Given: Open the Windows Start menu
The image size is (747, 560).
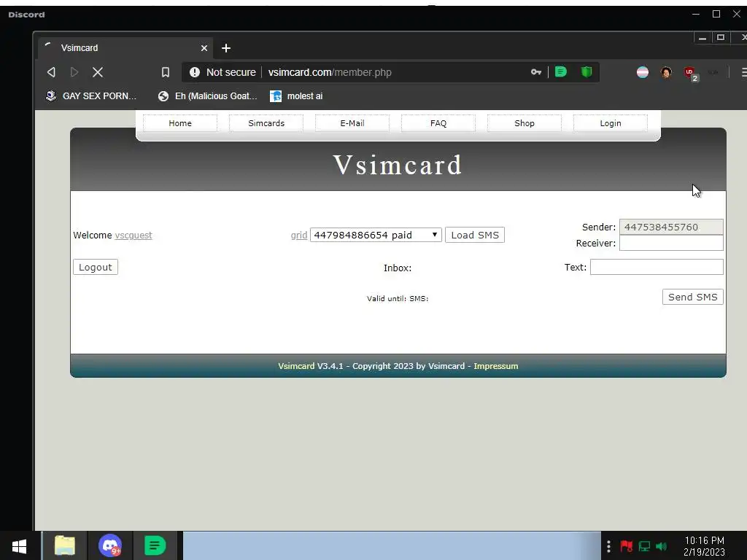Looking at the screenshot, I should point(19,545).
